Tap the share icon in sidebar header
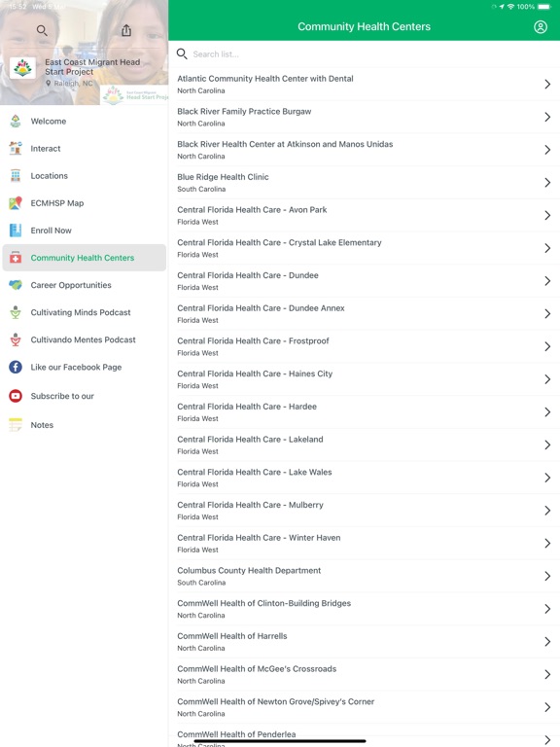The width and height of the screenshot is (560, 747). tap(126, 30)
